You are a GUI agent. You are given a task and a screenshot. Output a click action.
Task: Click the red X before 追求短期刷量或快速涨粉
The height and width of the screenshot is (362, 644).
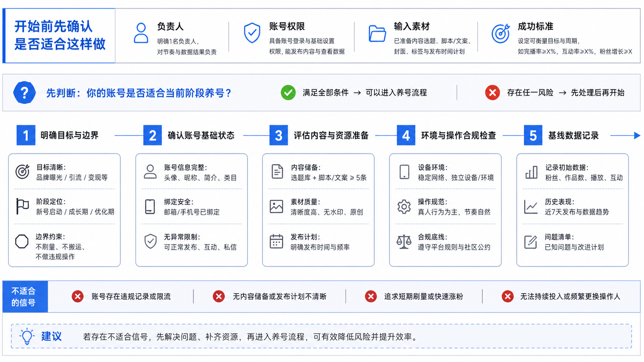pyautogui.click(x=371, y=296)
